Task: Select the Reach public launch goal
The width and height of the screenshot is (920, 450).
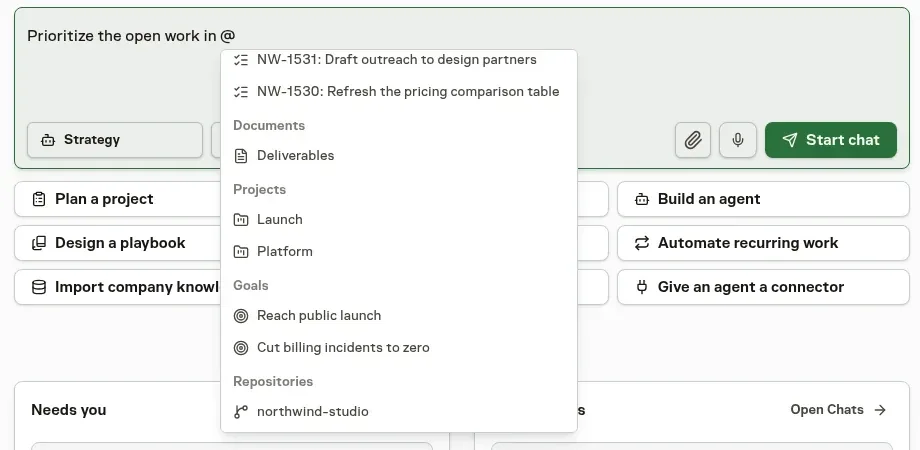Action: point(399,316)
